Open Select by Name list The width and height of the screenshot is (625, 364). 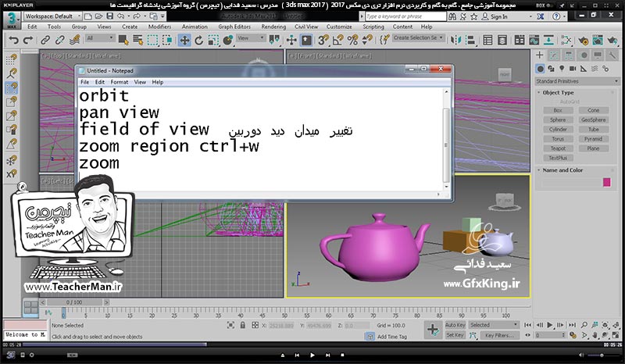(x=138, y=41)
